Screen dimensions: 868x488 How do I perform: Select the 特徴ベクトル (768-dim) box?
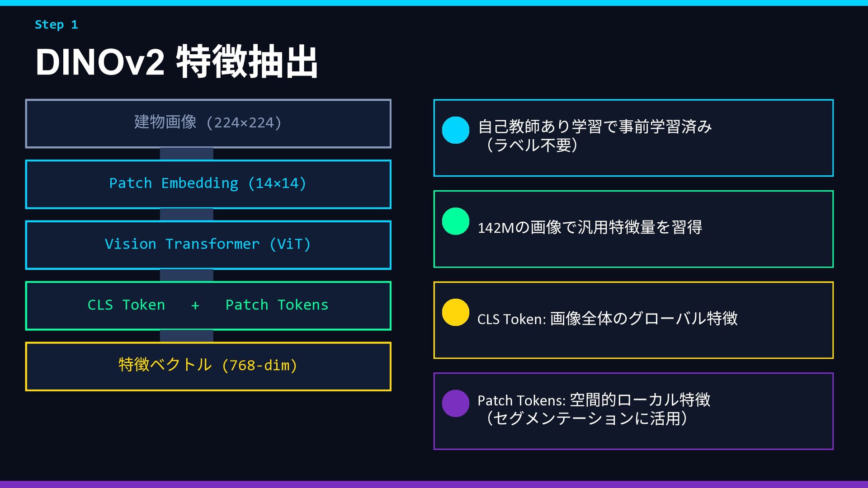click(x=208, y=366)
